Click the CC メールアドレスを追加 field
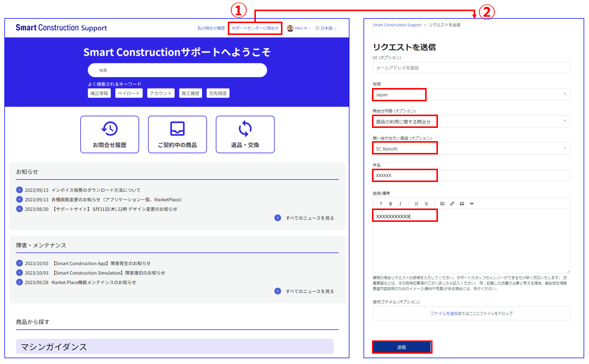The height and width of the screenshot is (364, 589). pos(471,67)
